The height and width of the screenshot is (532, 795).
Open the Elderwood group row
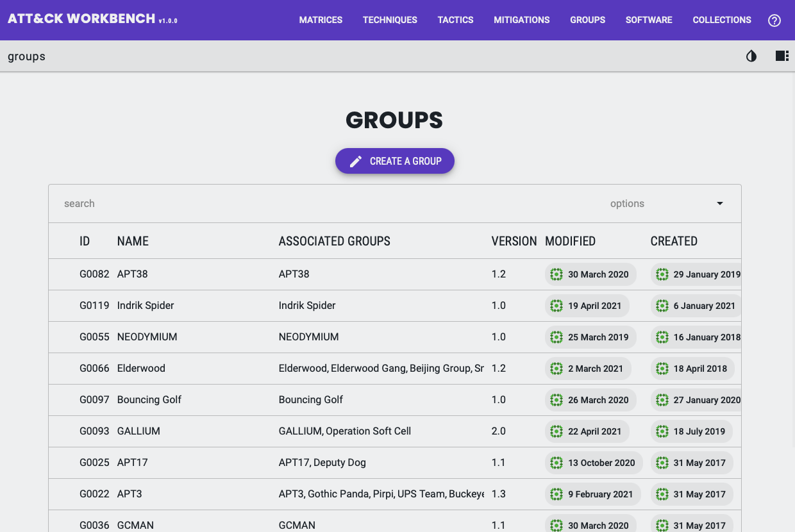(141, 369)
